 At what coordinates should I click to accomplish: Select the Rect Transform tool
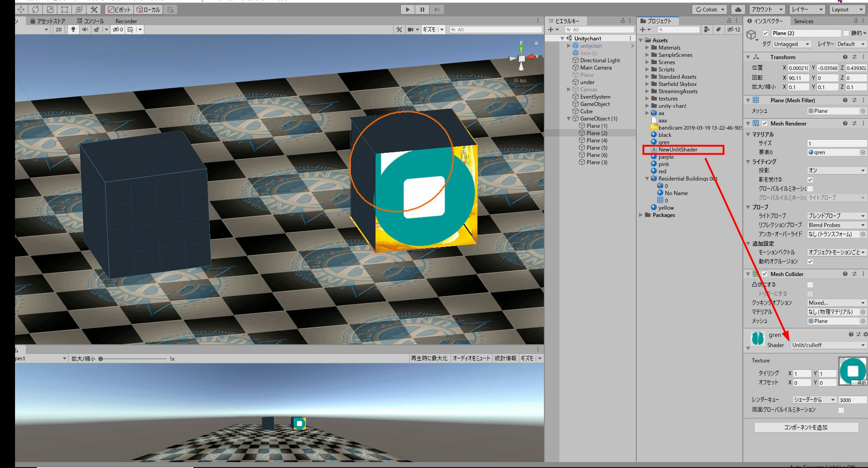tap(65, 10)
